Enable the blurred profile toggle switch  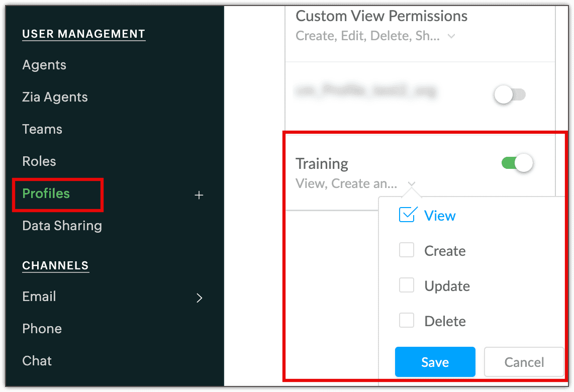coord(510,94)
